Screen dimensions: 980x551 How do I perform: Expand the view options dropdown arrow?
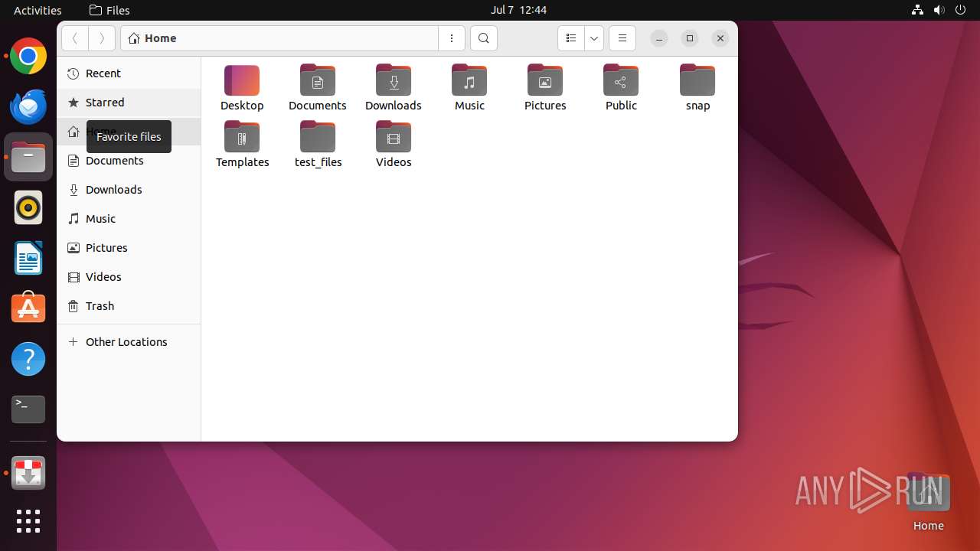pyautogui.click(x=594, y=38)
